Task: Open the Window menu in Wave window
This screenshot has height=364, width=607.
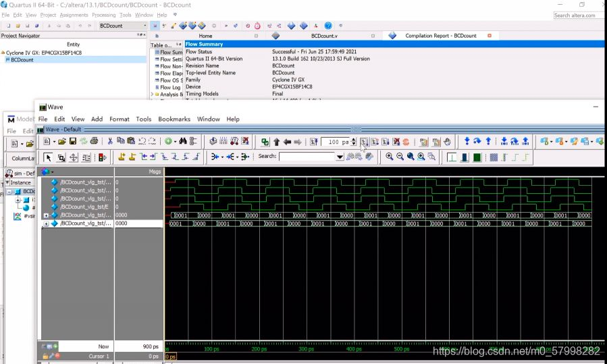Action: 208,120
